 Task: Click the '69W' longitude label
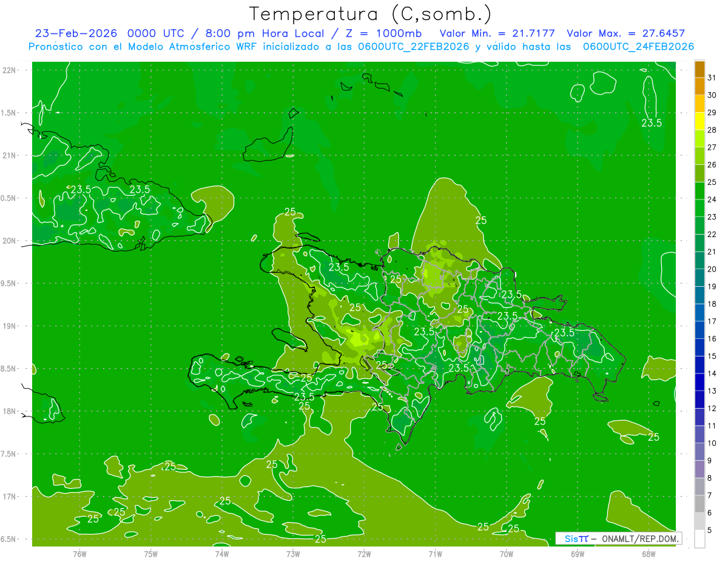pyautogui.click(x=577, y=554)
